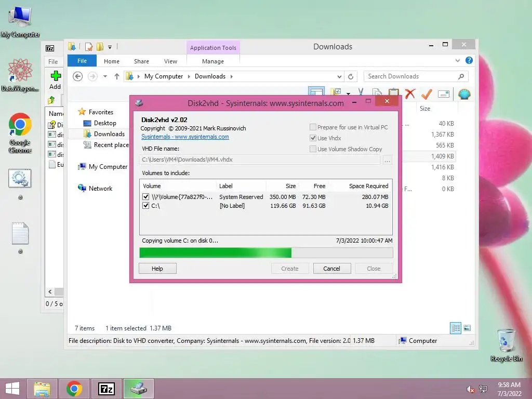The width and height of the screenshot is (532, 399).
Task: Click Space Required column header
Action: click(x=361, y=186)
